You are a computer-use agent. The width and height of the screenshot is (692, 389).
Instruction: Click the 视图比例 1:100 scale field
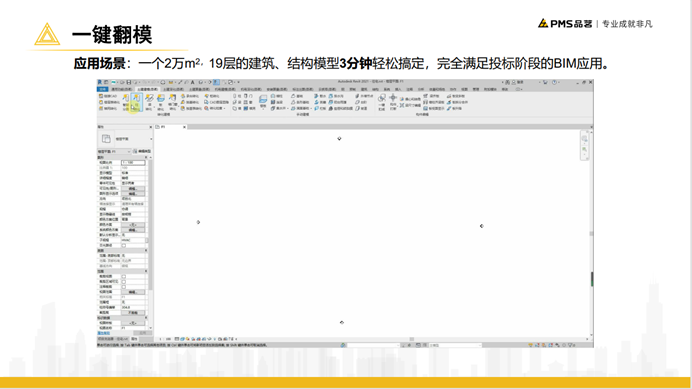tap(133, 162)
